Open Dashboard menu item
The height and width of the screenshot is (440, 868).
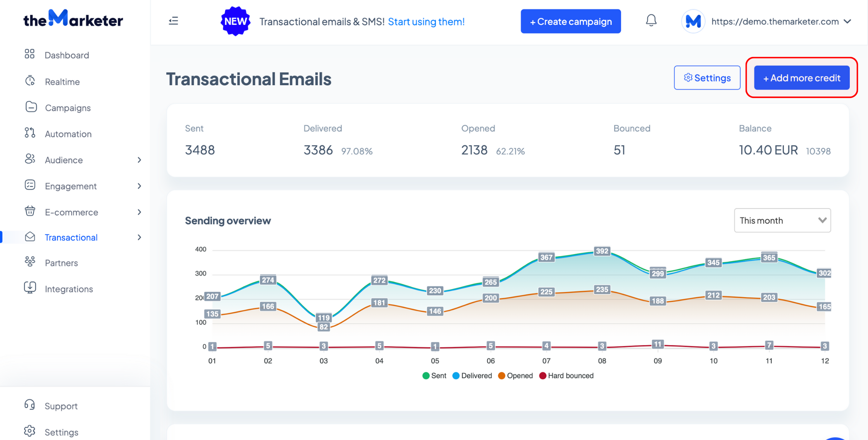click(x=67, y=55)
